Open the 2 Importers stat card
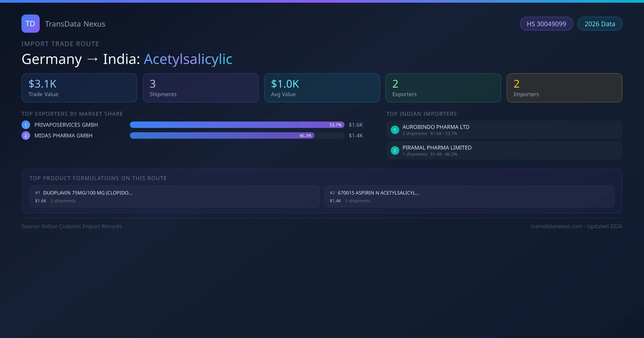644x338 pixels. [564, 88]
